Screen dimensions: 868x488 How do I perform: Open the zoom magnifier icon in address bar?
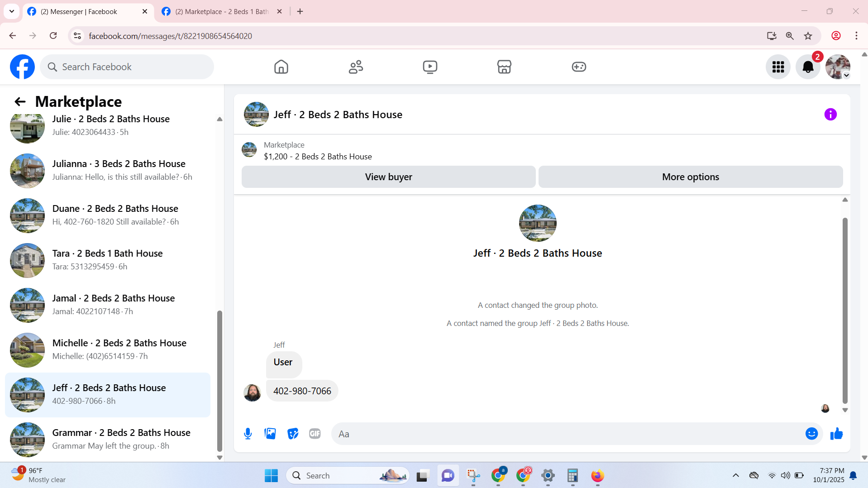(x=790, y=36)
